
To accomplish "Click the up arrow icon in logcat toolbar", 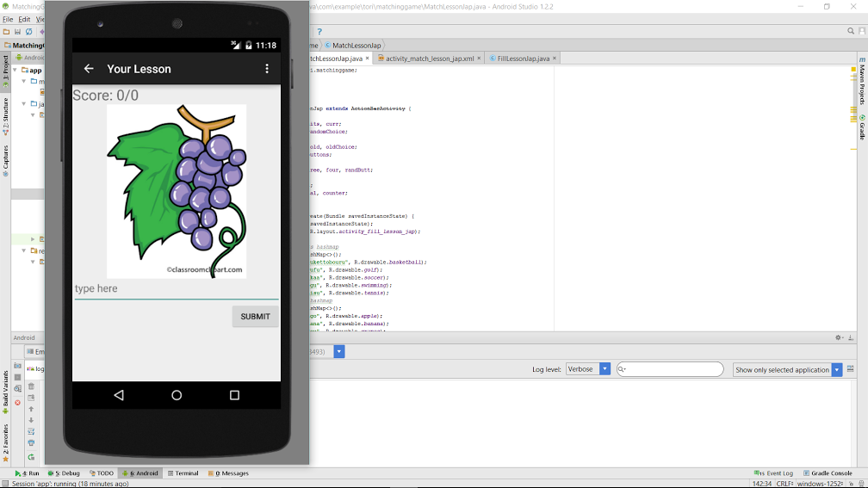I will (31, 410).
